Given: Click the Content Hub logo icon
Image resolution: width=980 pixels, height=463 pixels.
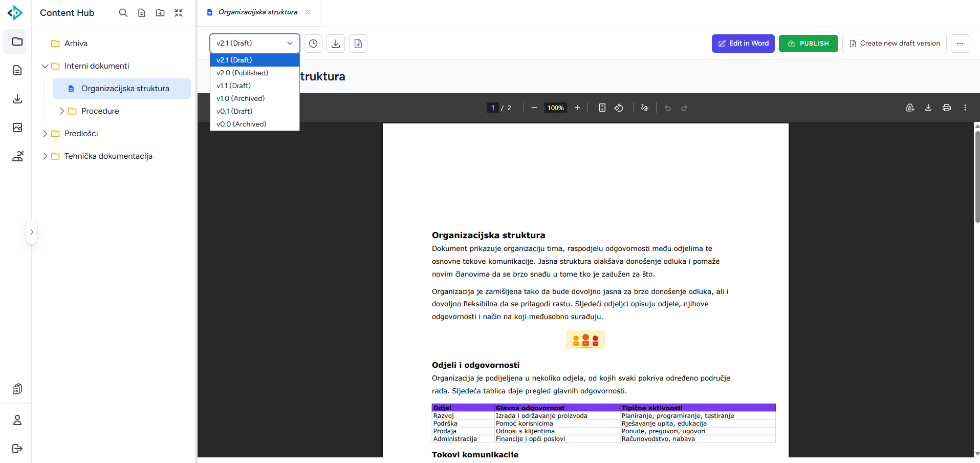Looking at the screenshot, I should tap(15, 13).
